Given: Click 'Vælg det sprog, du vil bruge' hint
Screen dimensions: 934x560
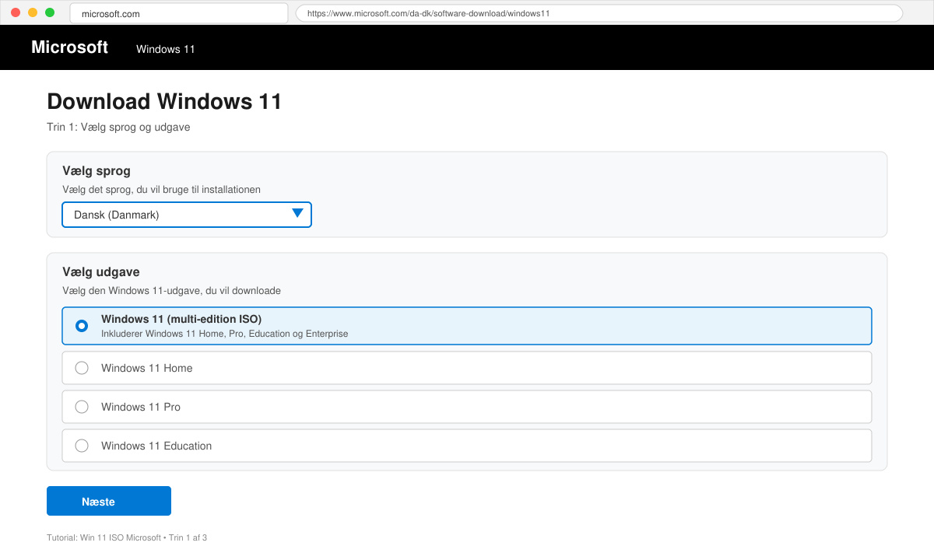Looking at the screenshot, I should point(161,190).
